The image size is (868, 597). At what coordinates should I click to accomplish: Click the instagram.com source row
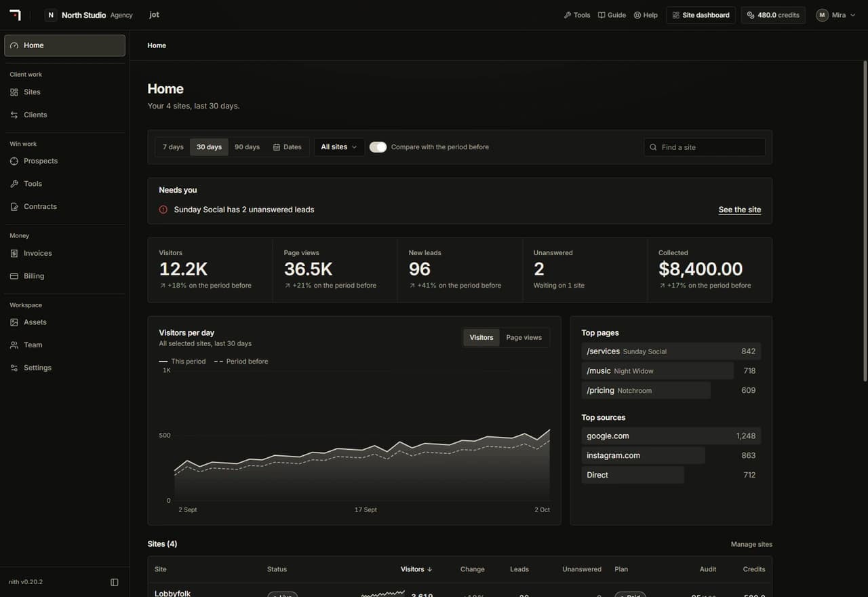pos(671,456)
